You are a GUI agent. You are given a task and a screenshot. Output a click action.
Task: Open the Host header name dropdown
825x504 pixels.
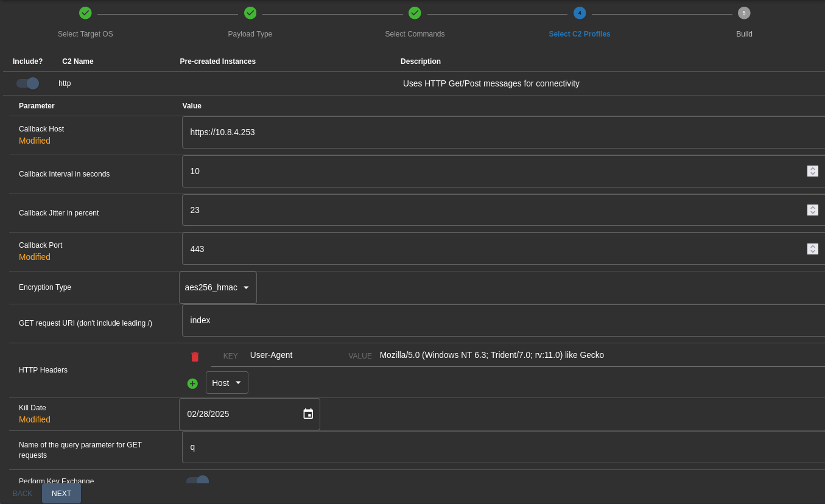click(227, 383)
